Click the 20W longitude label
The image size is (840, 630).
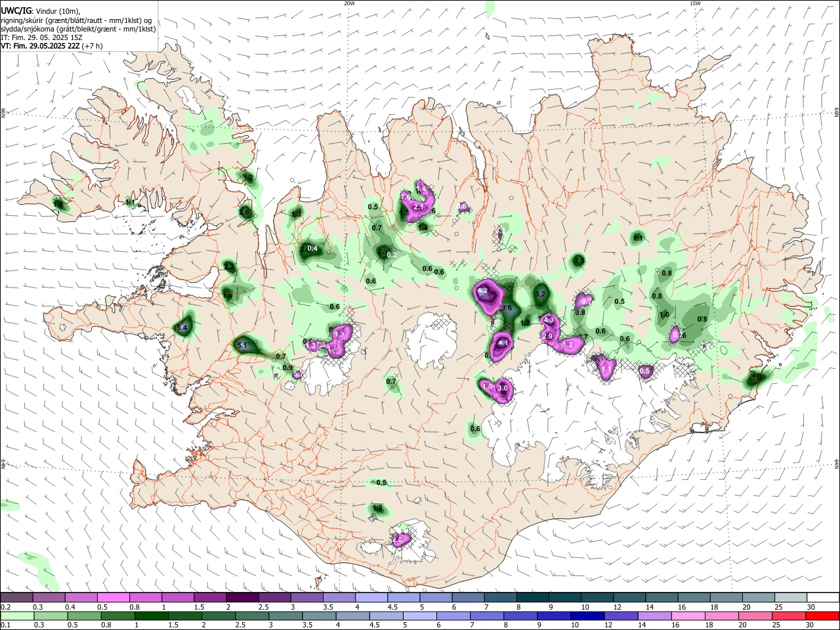350,3
